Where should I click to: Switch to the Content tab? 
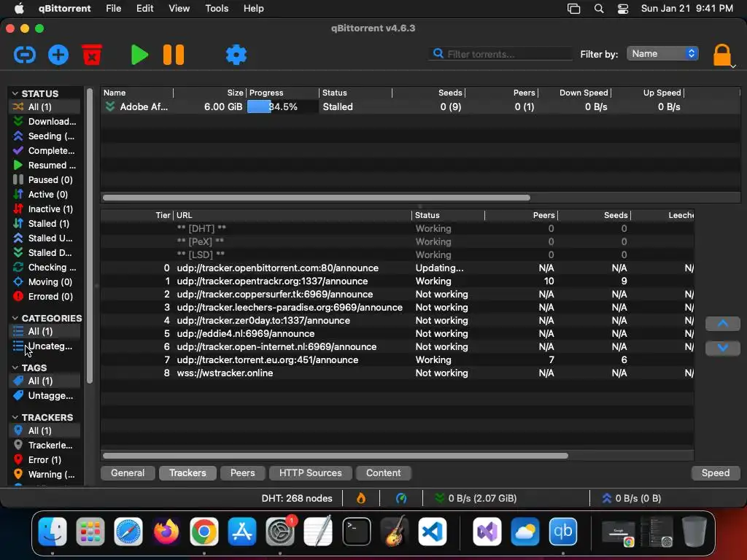click(384, 472)
